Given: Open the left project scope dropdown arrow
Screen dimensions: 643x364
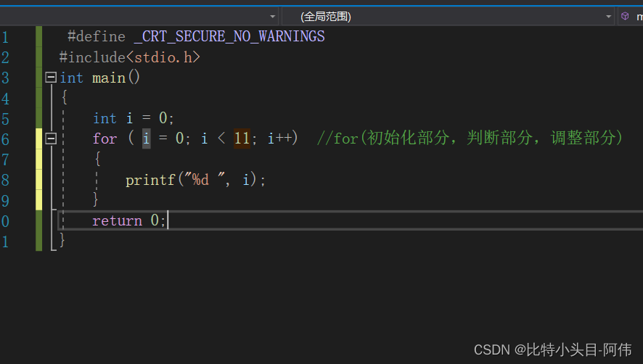Looking at the screenshot, I should click(273, 17).
